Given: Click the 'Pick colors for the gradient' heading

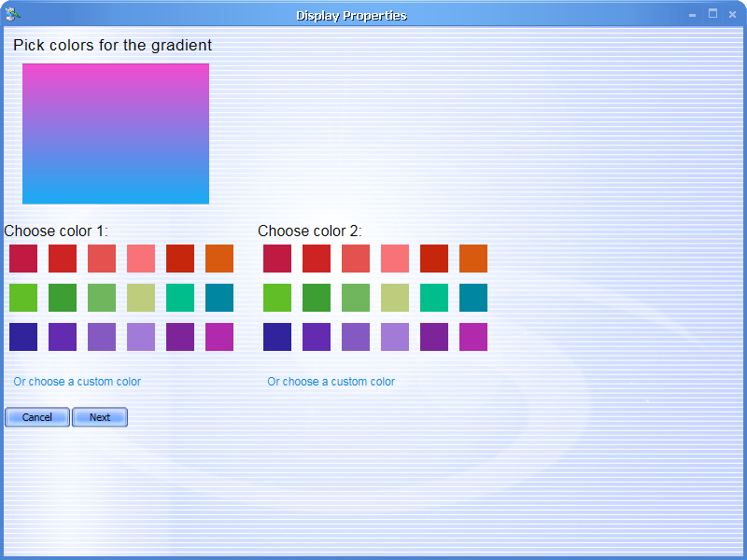Looking at the screenshot, I should click(112, 45).
